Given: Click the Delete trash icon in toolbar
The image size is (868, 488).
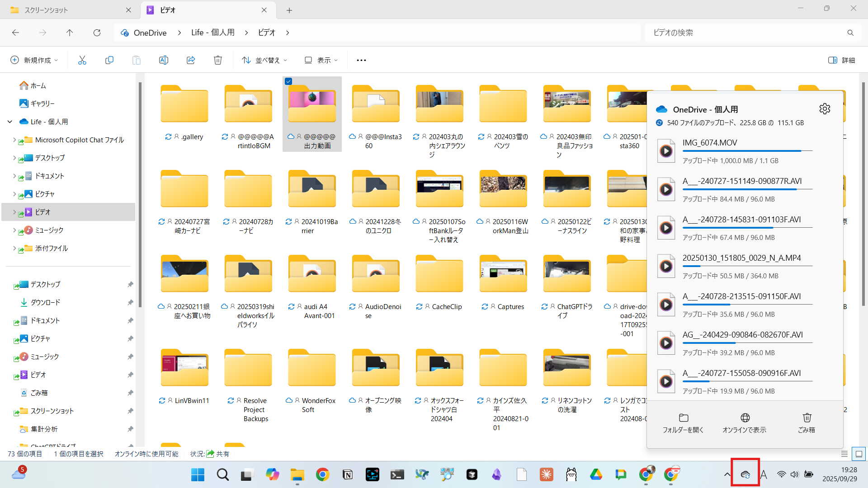Looking at the screenshot, I should coord(218,60).
